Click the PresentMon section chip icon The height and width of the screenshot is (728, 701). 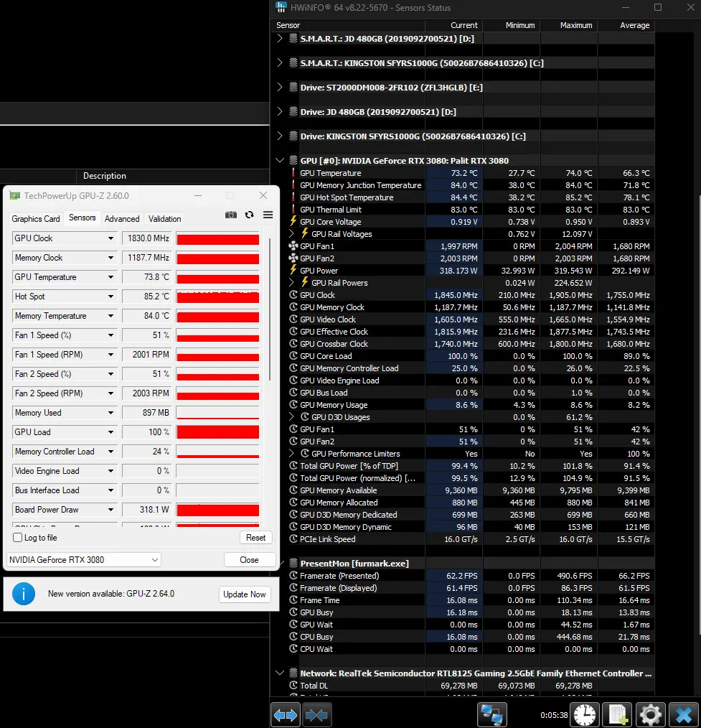point(293,563)
